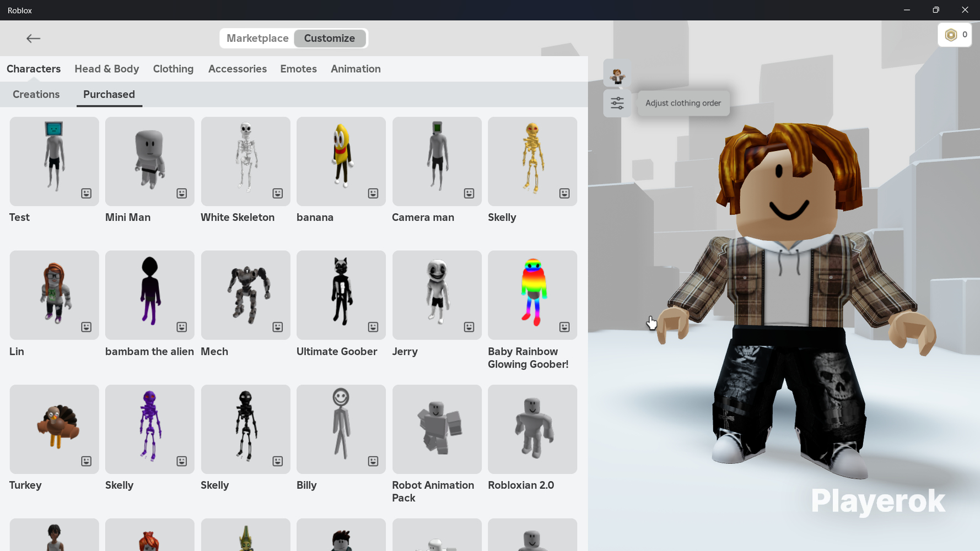The height and width of the screenshot is (551, 980).
Task: Click the "Mini Man" name label
Action: pyautogui.click(x=128, y=218)
